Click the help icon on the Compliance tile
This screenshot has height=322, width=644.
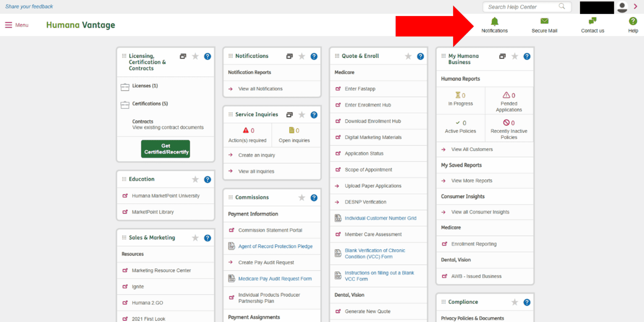(527, 302)
